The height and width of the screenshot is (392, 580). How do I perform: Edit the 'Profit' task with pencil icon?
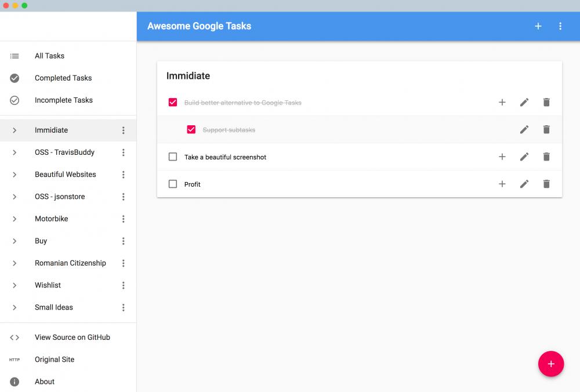coord(524,184)
